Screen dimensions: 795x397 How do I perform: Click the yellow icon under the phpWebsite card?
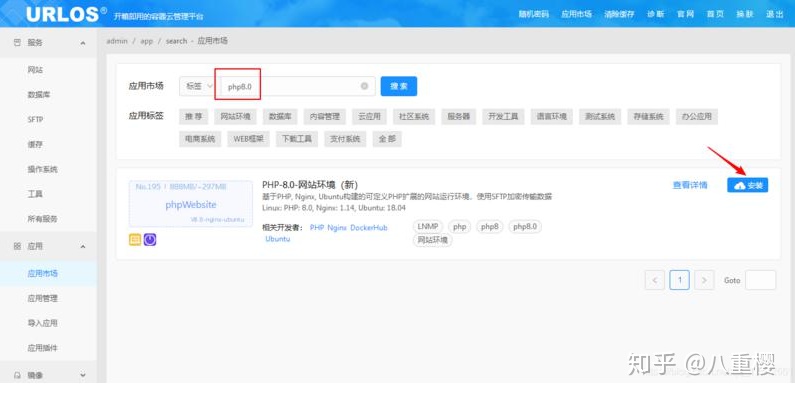(x=135, y=240)
